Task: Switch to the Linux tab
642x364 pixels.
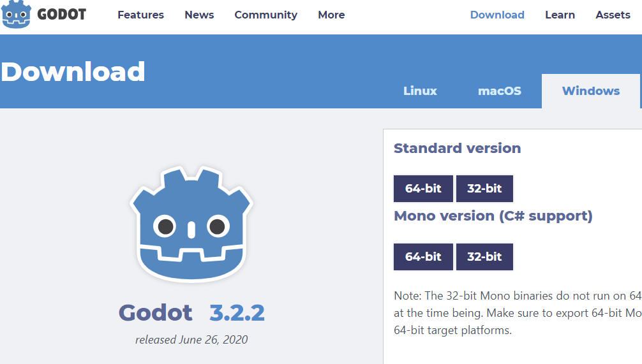Action: pyautogui.click(x=420, y=91)
